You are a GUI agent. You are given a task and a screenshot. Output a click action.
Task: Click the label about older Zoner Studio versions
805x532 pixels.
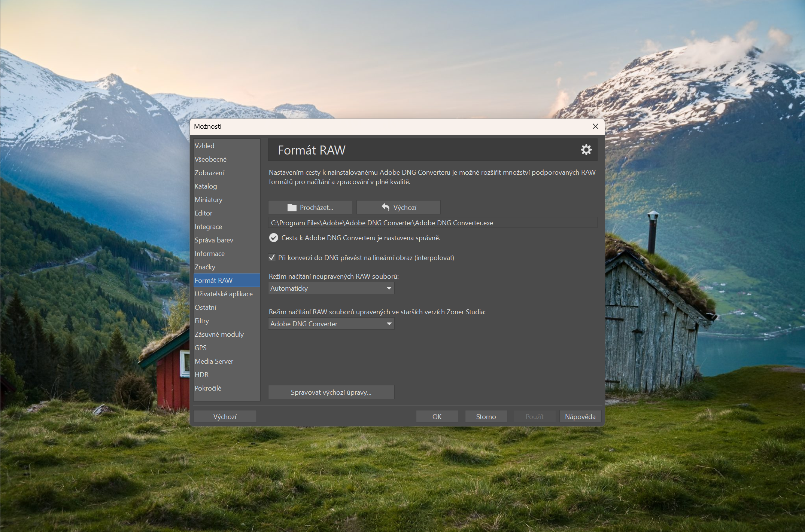[x=377, y=312]
